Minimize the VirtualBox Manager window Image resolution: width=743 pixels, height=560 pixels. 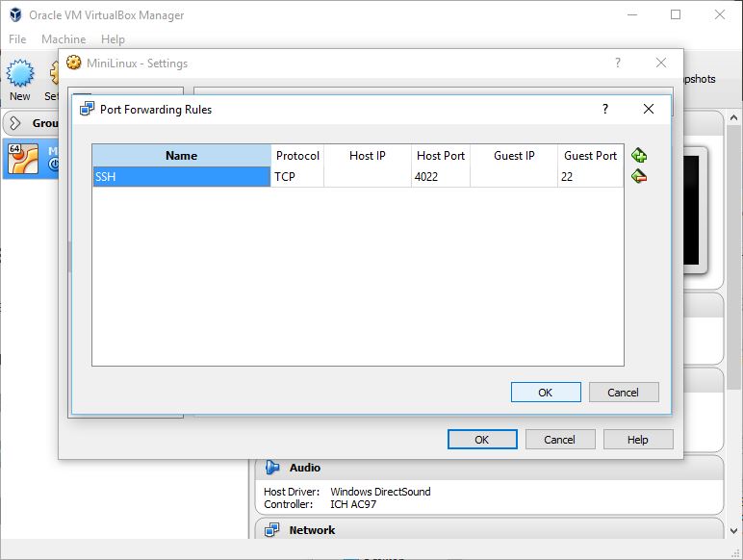pyautogui.click(x=632, y=14)
